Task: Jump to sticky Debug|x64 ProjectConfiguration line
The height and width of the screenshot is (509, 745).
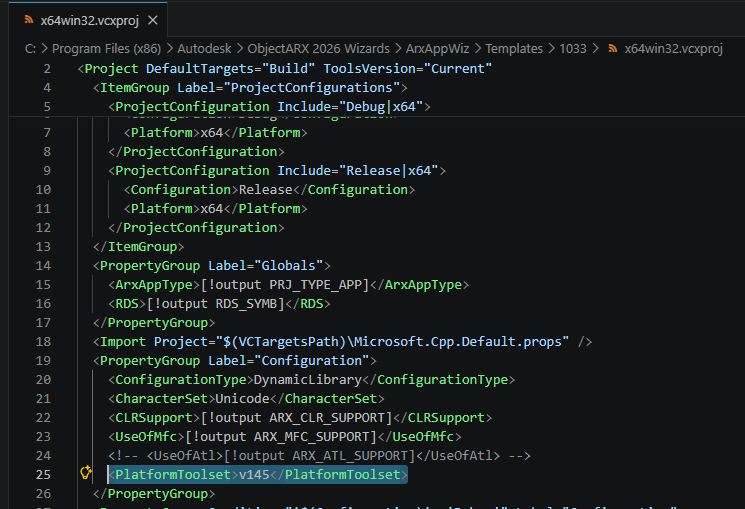Action: (270, 106)
